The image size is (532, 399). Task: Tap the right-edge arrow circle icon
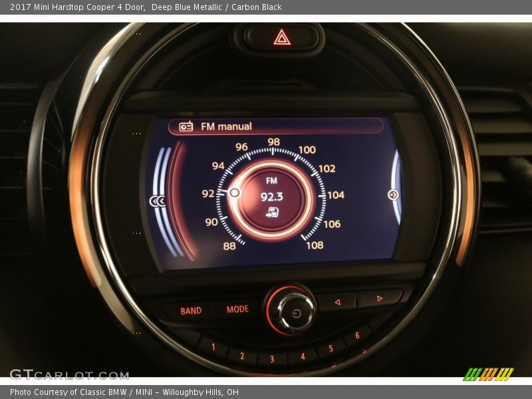pyautogui.click(x=393, y=195)
